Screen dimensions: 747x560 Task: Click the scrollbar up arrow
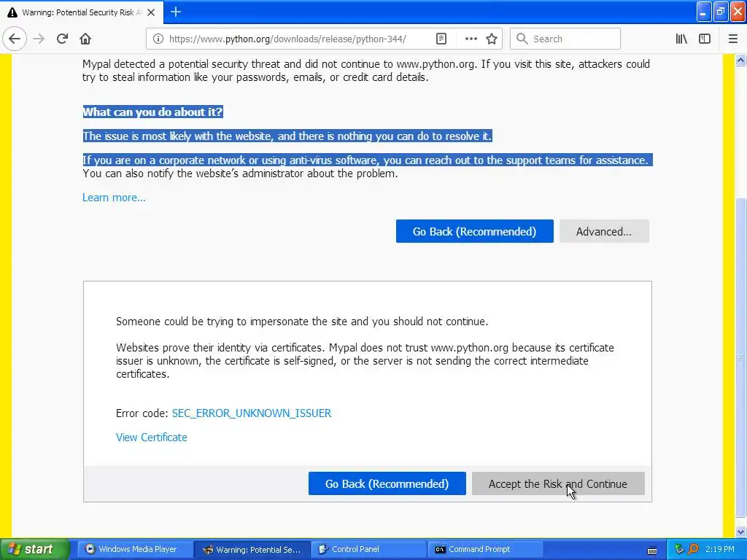(741, 60)
